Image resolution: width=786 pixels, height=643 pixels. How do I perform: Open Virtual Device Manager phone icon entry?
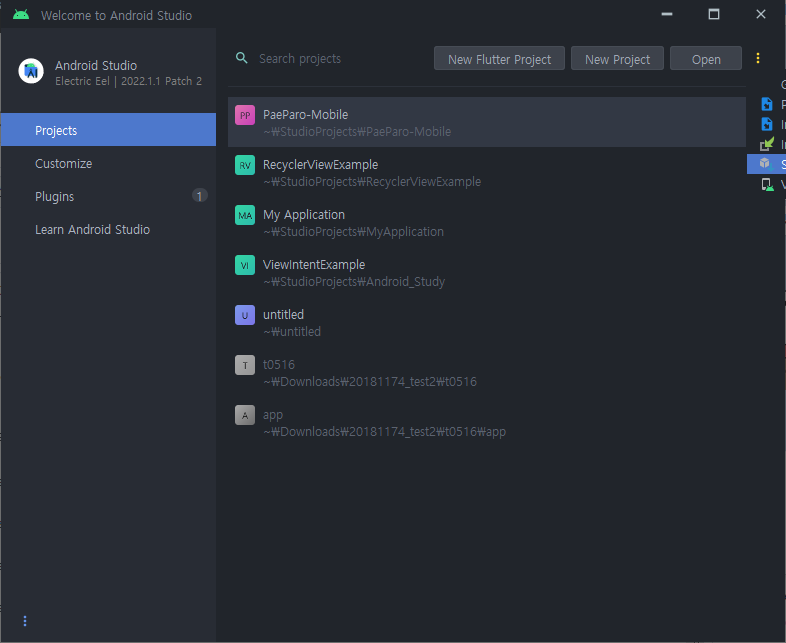(x=767, y=184)
